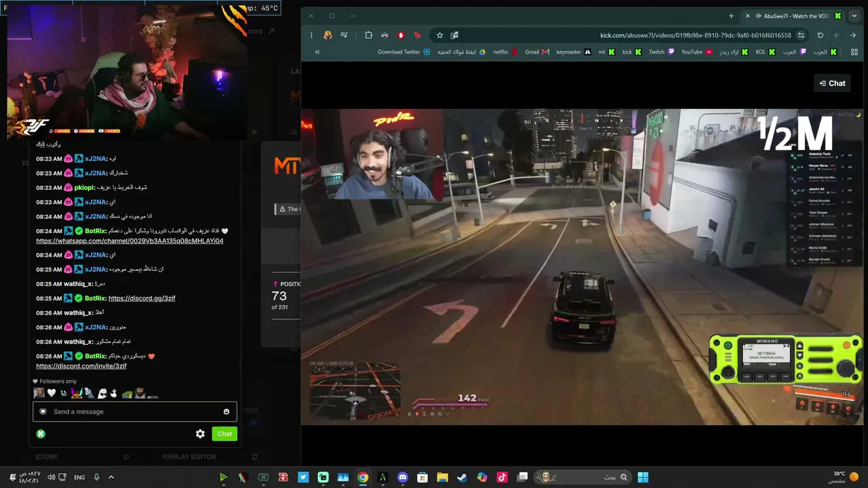The image size is (868, 488).
Task: Open the browser tab search dropdown
Action: tap(854, 16)
